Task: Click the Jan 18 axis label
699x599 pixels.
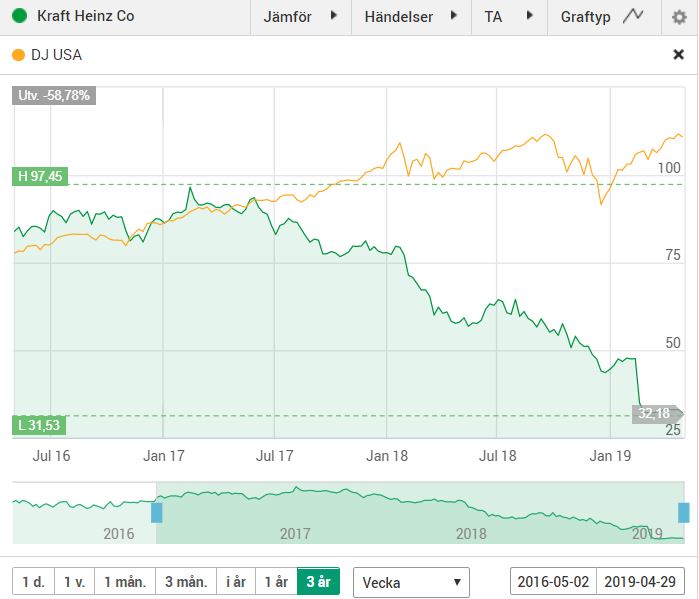Action: coord(387,455)
